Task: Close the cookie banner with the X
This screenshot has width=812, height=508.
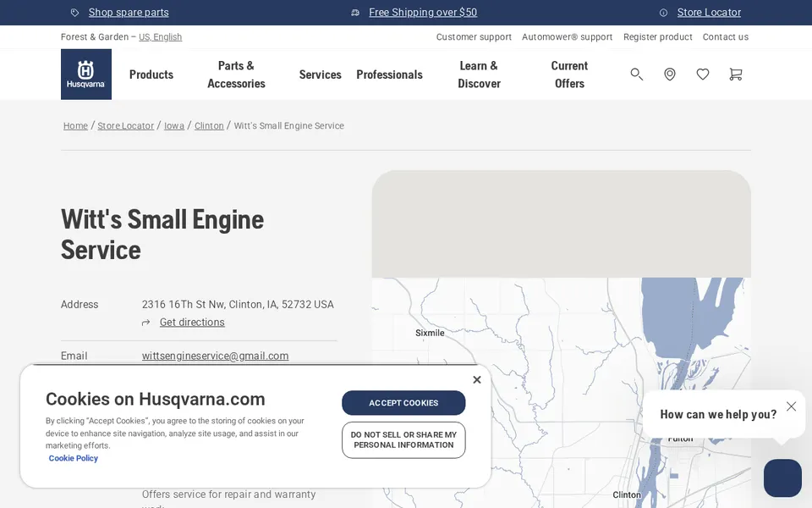Action: pos(477,379)
